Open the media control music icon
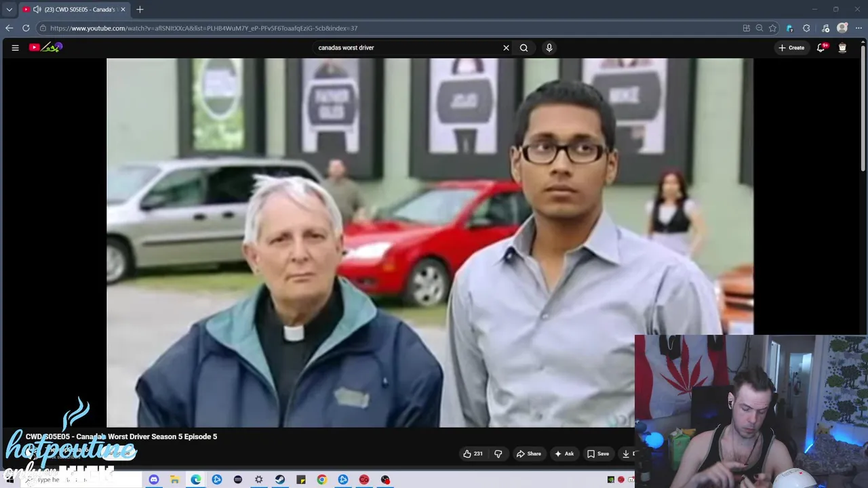The image size is (868, 488). tap(825, 28)
